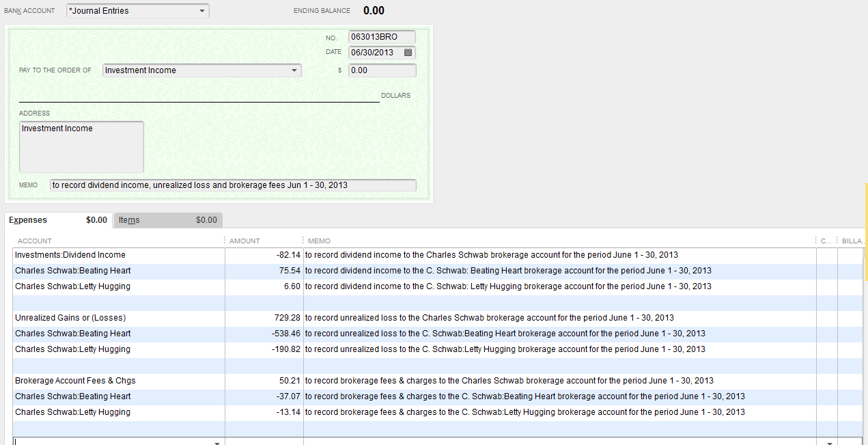Open the calendar date picker icon

(x=408, y=53)
